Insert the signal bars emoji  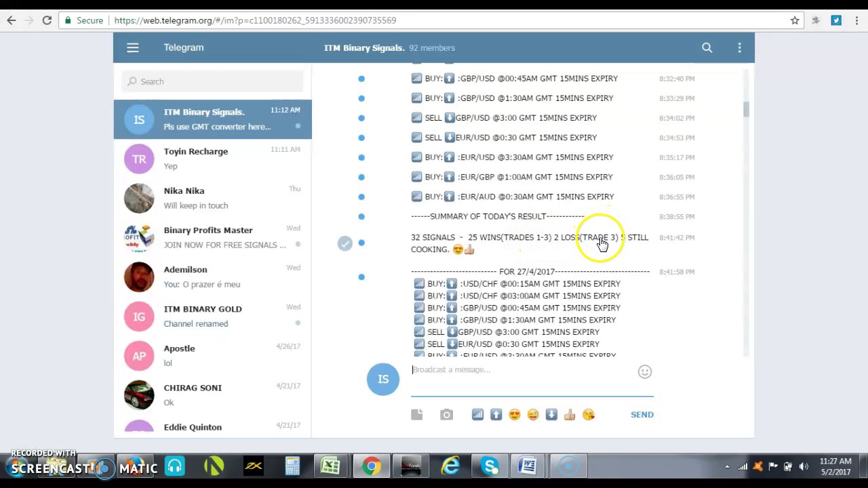477,415
